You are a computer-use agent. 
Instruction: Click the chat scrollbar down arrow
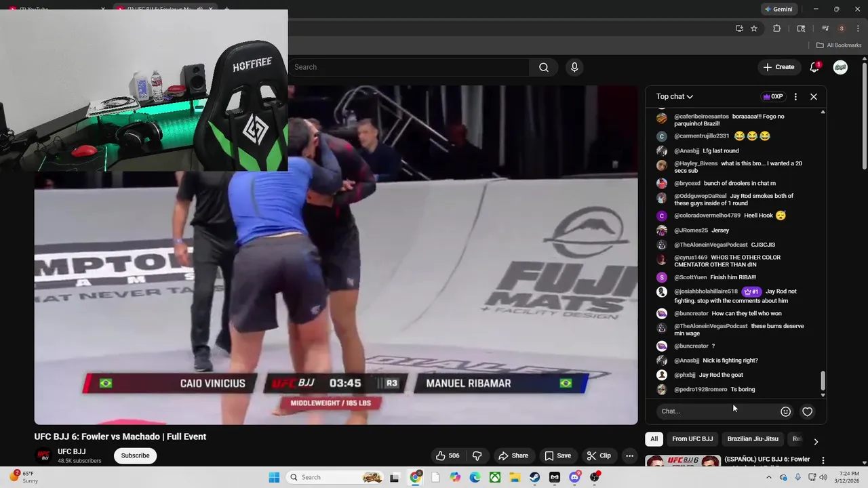pos(823,394)
